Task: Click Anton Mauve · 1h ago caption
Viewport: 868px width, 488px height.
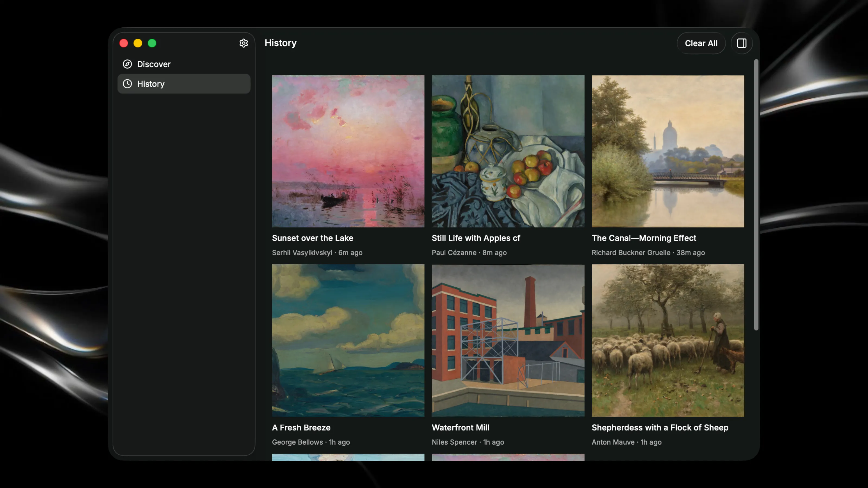Action: 627,442
